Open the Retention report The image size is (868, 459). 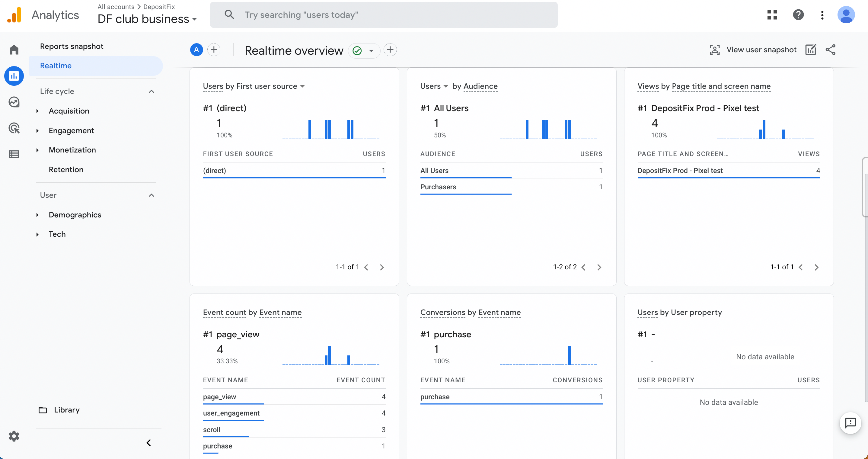[66, 169]
